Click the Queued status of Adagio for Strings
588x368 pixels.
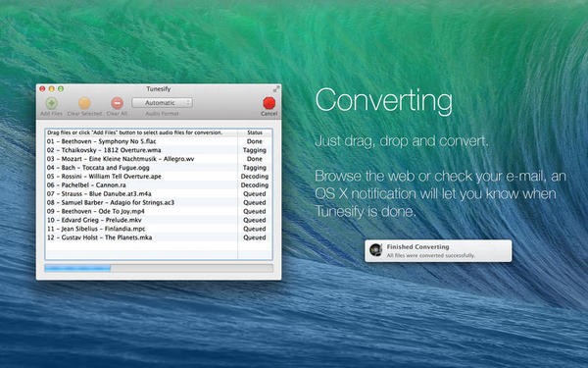[x=255, y=202]
